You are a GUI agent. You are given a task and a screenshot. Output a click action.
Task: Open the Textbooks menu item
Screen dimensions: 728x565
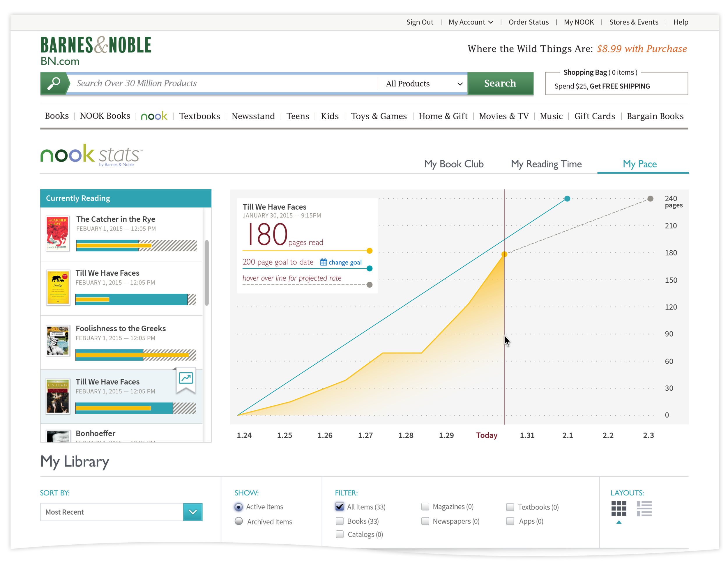[x=200, y=116]
